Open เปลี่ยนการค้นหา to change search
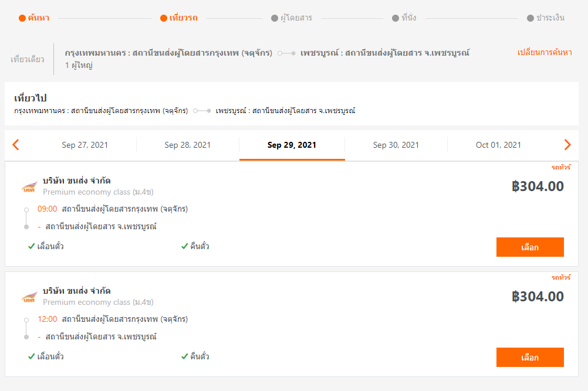 point(545,52)
